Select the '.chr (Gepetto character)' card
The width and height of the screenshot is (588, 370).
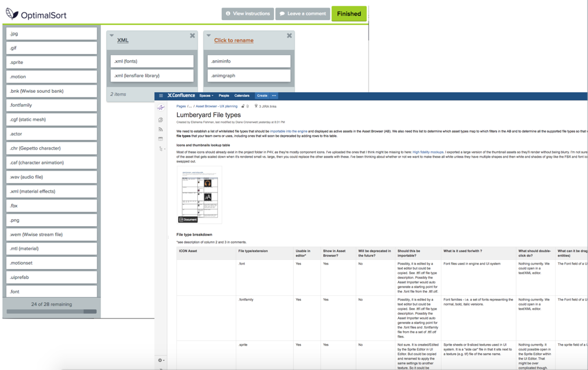coord(52,148)
